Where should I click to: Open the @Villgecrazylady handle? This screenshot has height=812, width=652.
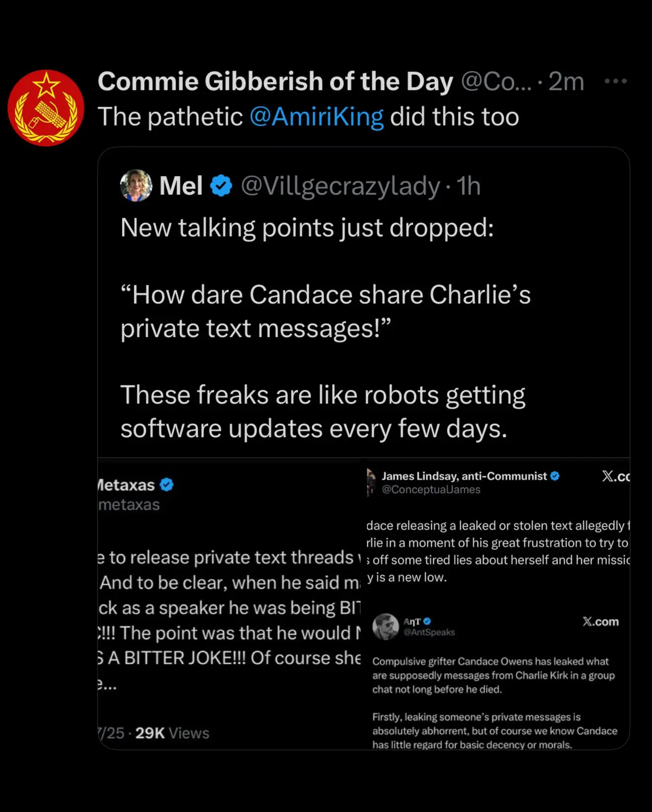point(340,186)
